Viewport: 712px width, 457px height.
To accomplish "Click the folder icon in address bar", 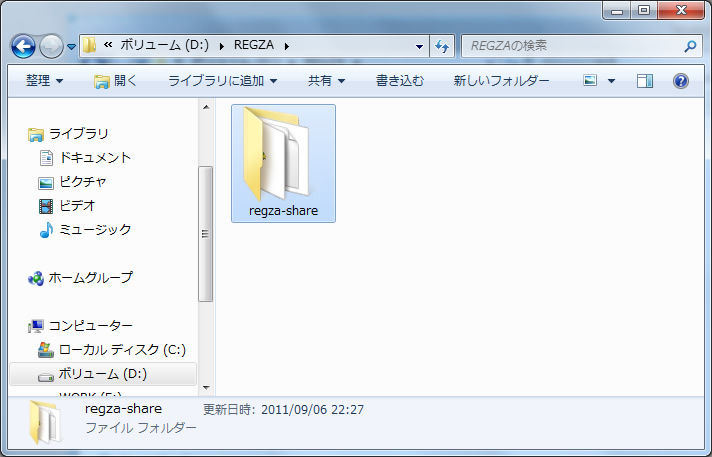I will (89, 45).
